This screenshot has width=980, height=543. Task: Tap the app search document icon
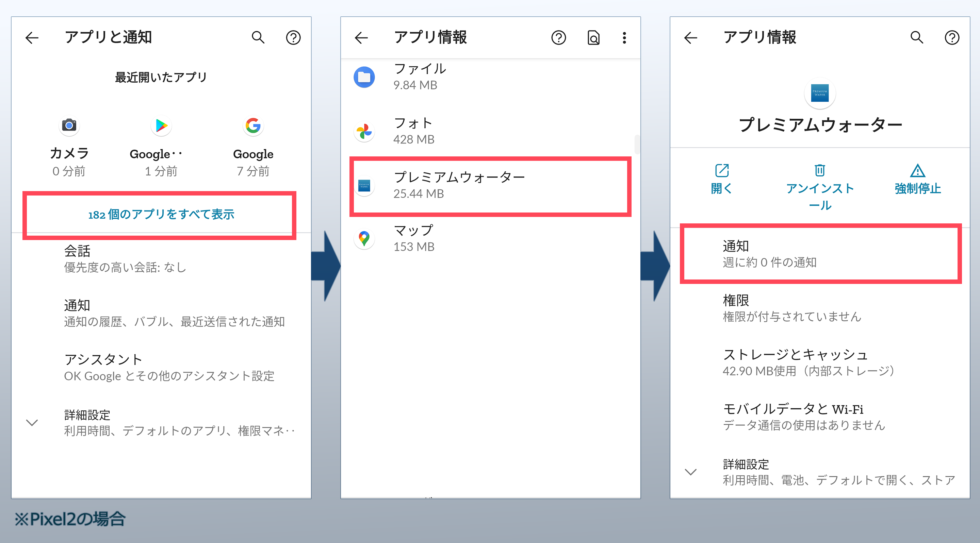593,38
